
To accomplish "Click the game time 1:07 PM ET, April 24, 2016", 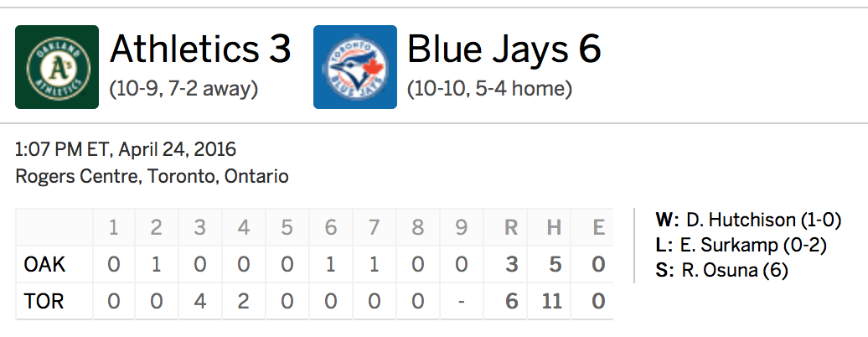I will point(126,149).
